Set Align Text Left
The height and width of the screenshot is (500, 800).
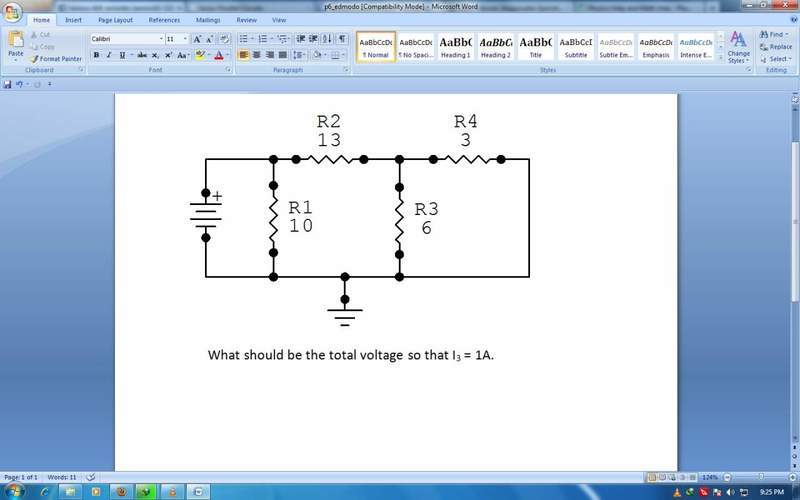tap(244, 55)
